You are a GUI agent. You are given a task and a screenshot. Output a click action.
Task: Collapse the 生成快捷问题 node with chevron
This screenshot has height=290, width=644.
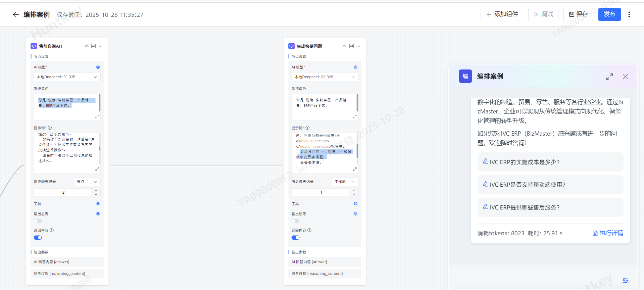344,46
